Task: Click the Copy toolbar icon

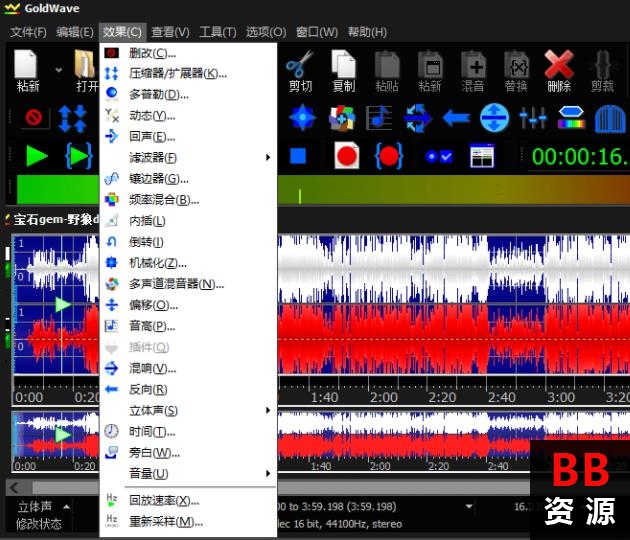Action: point(344,64)
